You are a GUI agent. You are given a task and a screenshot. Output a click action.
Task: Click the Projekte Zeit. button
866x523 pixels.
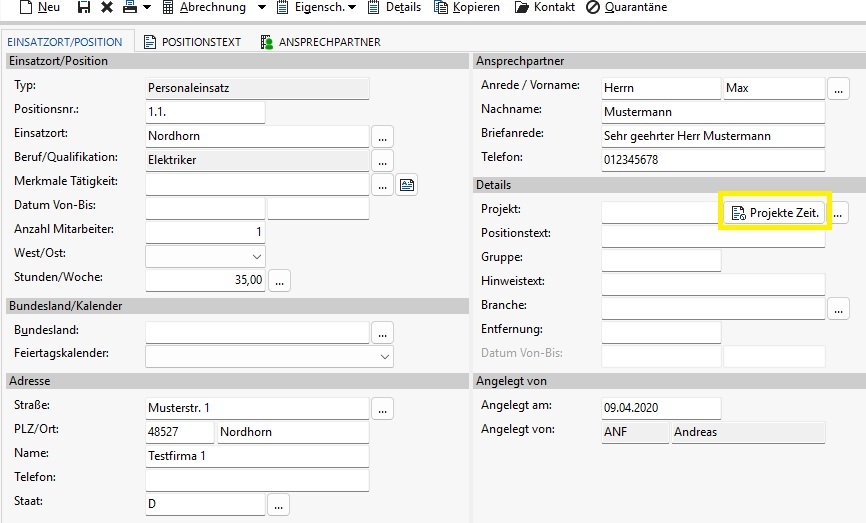pos(774,213)
